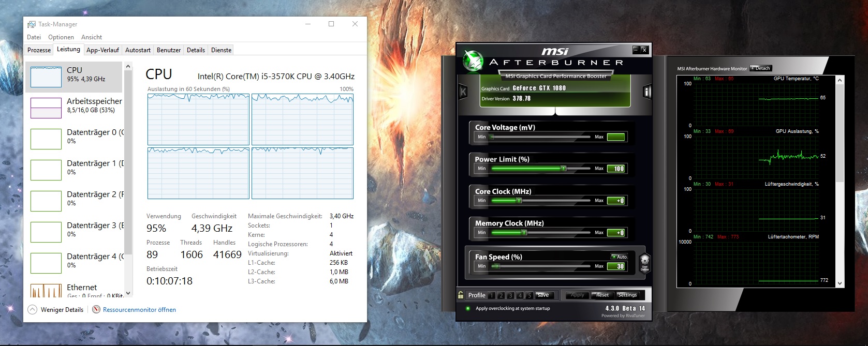
Task: Click the Ressourcenmonitor icon
Action: tap(96, 310)
